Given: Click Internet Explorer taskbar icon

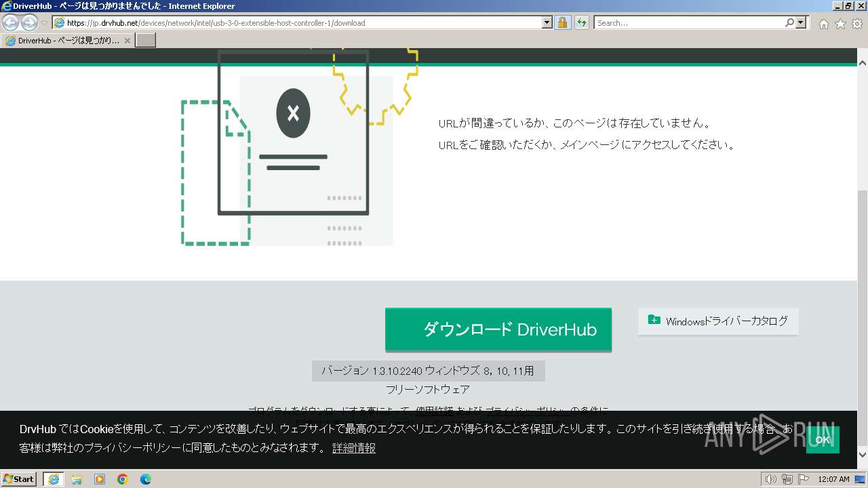Looking at the screenshot, I should point(54,479).
